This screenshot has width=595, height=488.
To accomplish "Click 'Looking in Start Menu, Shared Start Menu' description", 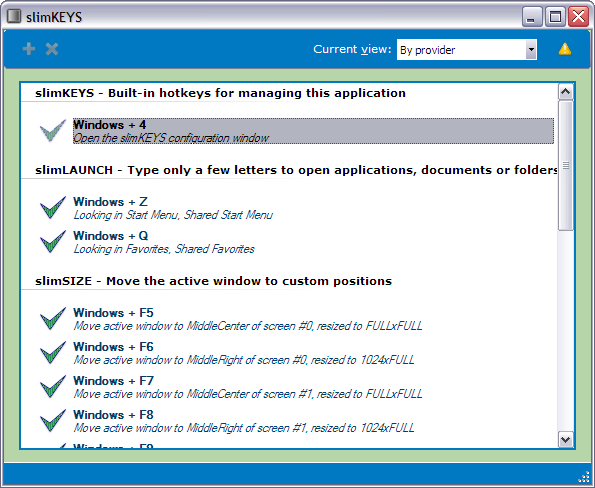I will pyautogui.click(x=173, y=215).
